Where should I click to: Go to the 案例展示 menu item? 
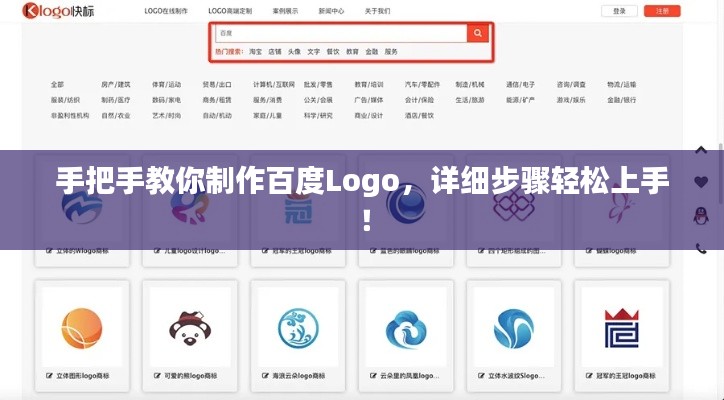(x=285, y=11)
